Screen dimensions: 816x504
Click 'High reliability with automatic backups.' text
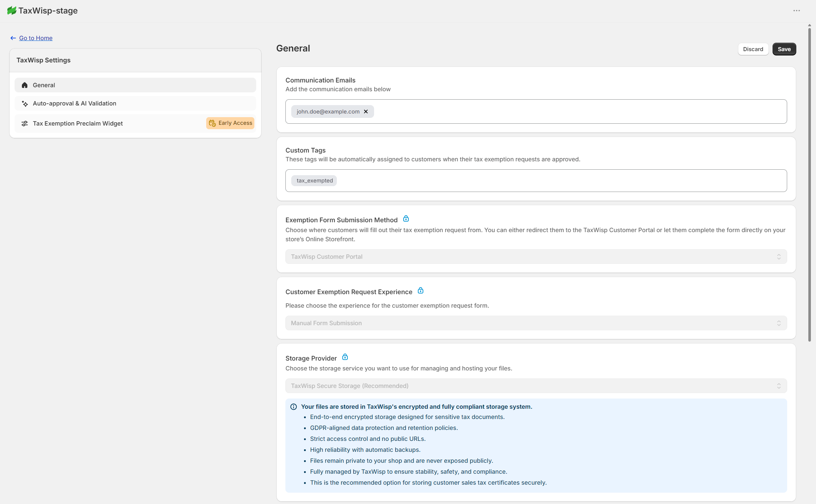(365, 450)
